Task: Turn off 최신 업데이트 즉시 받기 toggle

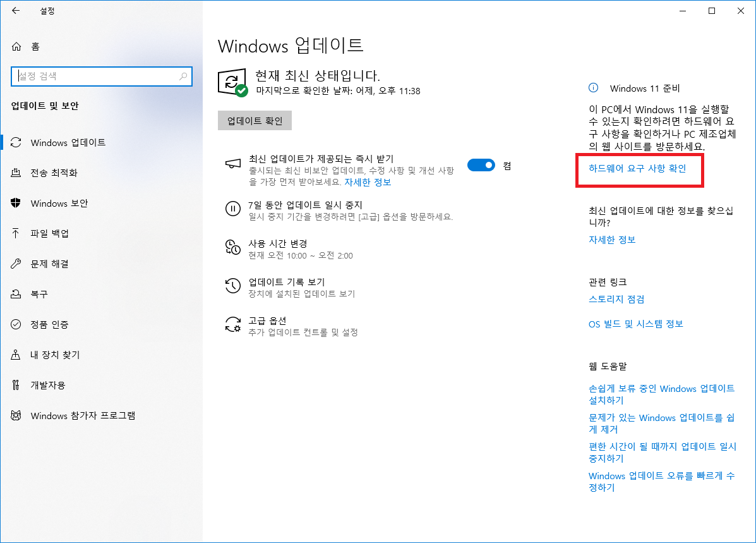Action: pyautogui.click(x=481, y=166)
